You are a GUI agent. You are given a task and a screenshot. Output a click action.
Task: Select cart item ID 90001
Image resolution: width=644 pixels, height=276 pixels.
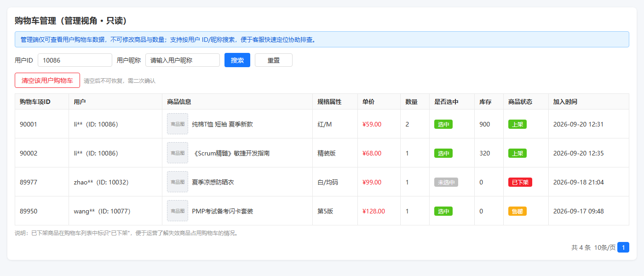[x=29, y=124]
